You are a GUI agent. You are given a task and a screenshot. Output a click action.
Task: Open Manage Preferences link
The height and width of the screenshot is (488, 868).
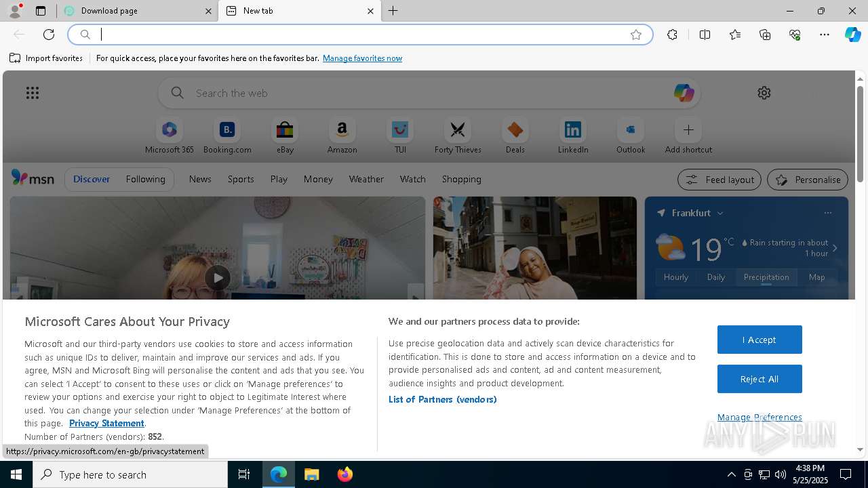click(x=759, y=418)
